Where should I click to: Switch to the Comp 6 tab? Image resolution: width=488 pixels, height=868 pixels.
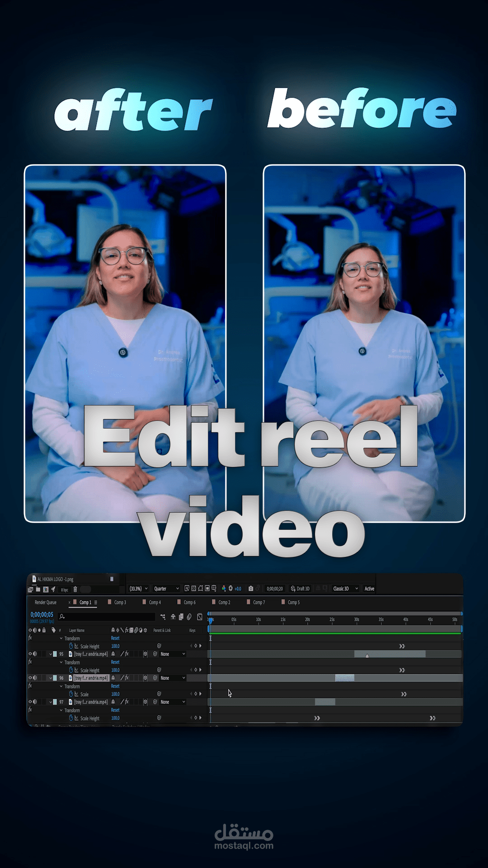click(x=189, y=602)
